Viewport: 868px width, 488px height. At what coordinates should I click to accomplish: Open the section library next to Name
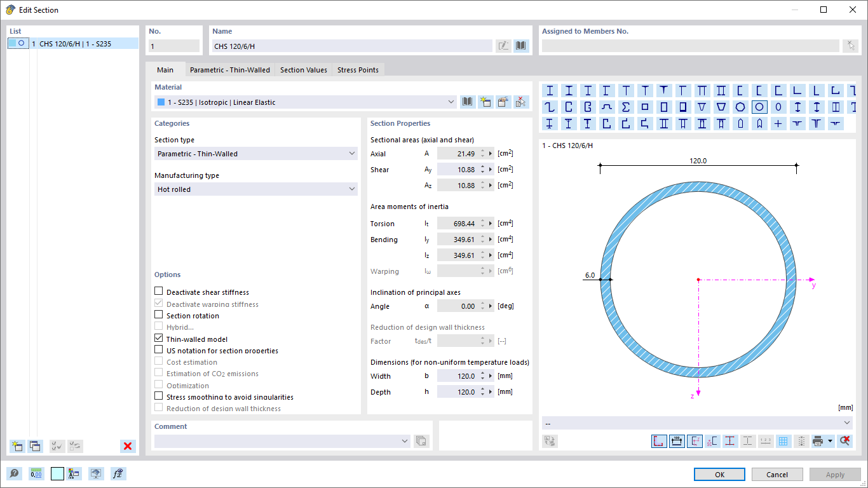click(x=521, y=46)
